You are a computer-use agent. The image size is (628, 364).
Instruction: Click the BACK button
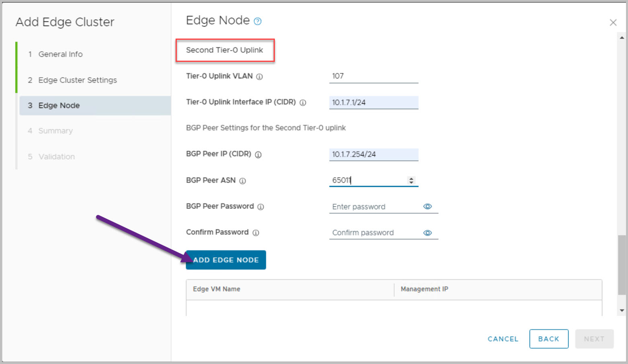point(548,339)
